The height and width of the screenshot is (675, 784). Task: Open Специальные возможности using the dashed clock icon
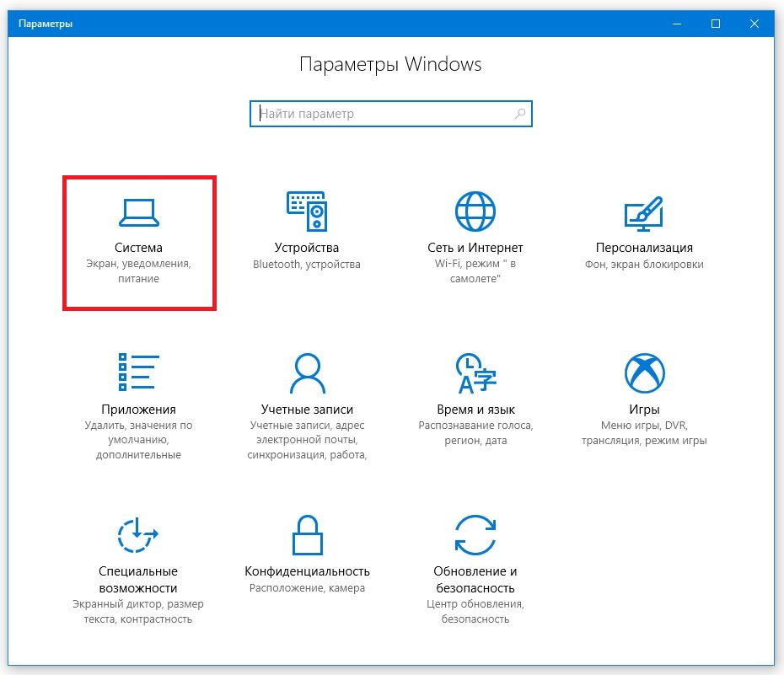point(139,534)
